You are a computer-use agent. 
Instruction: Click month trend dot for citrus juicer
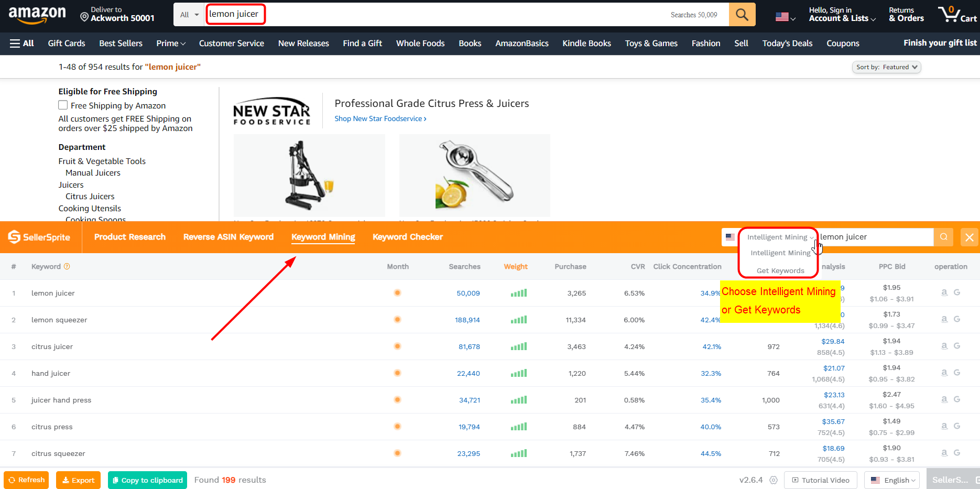398,346
